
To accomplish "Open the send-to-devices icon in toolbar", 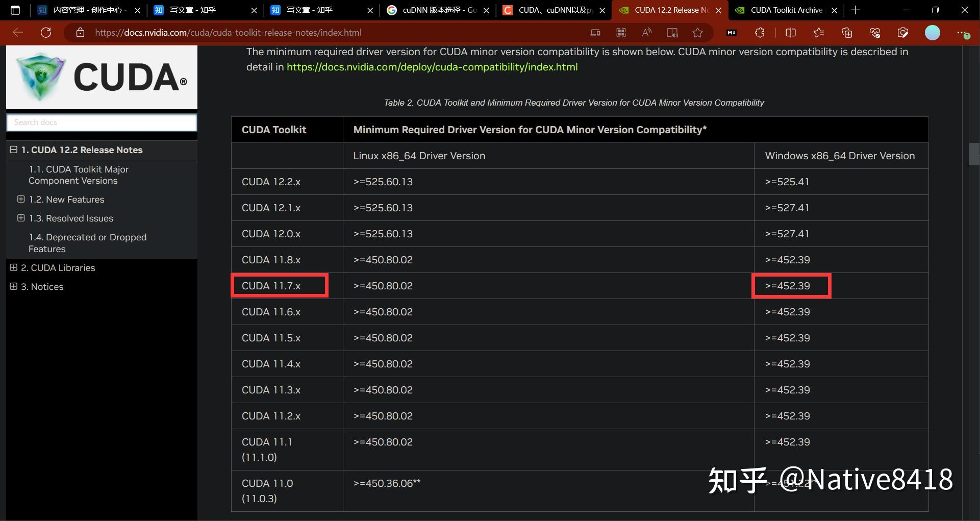I will pyautogui.click(x=595, y=32).
